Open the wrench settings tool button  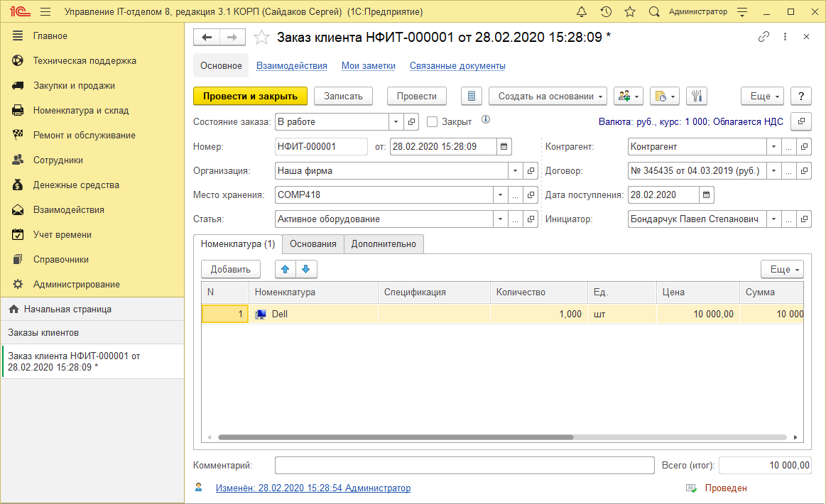tap(697, 97)
